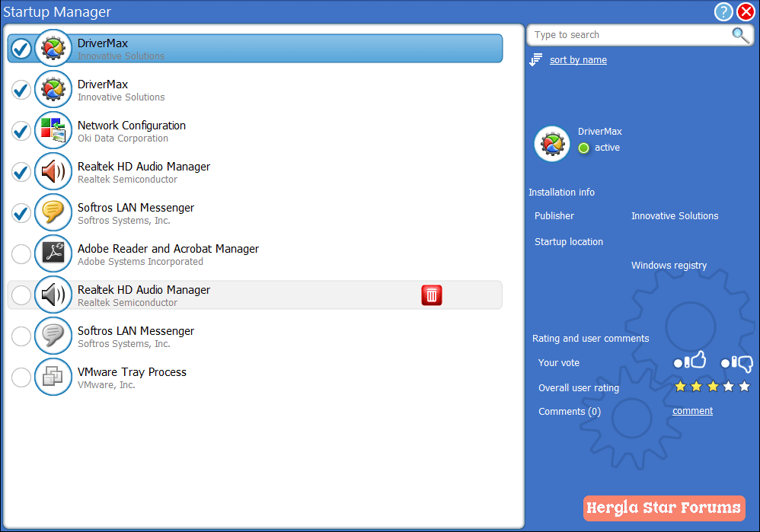Click the sort by name link
The image size is (760, 532).
[x=578, y=60]
